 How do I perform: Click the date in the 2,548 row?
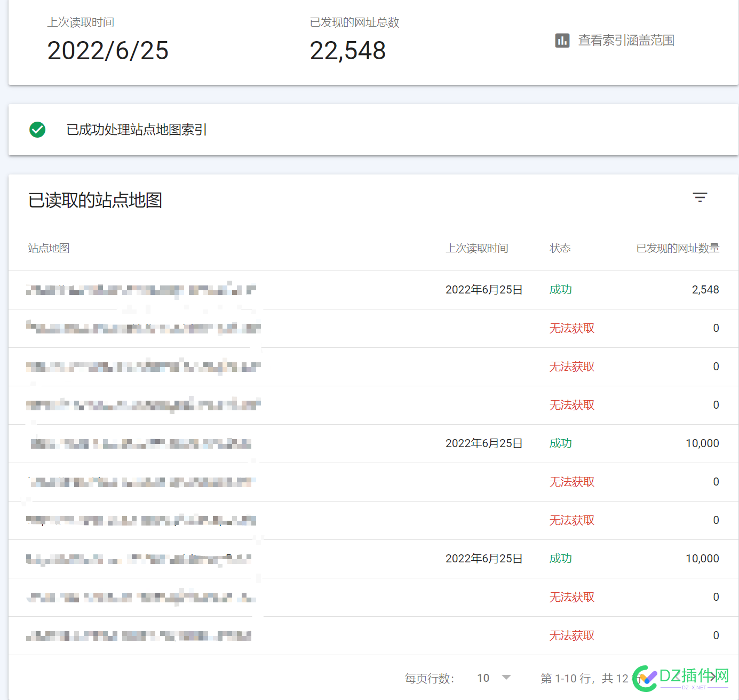tap(484, 290)
